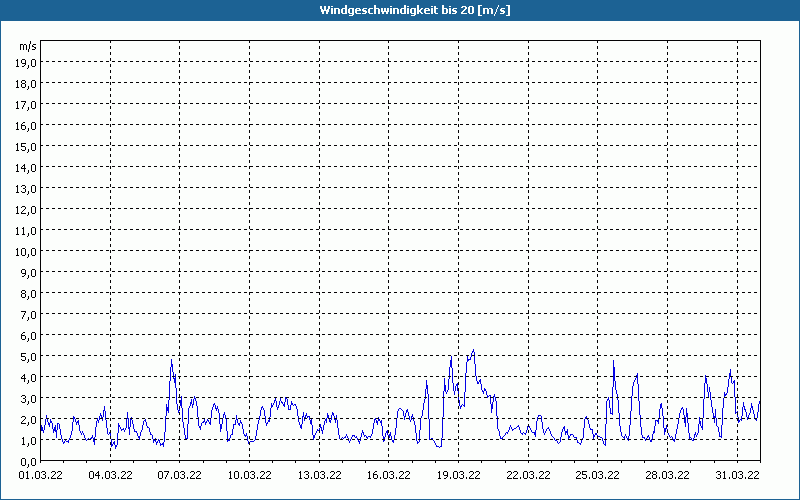Click the date label 07.03.22

(180, 475)
